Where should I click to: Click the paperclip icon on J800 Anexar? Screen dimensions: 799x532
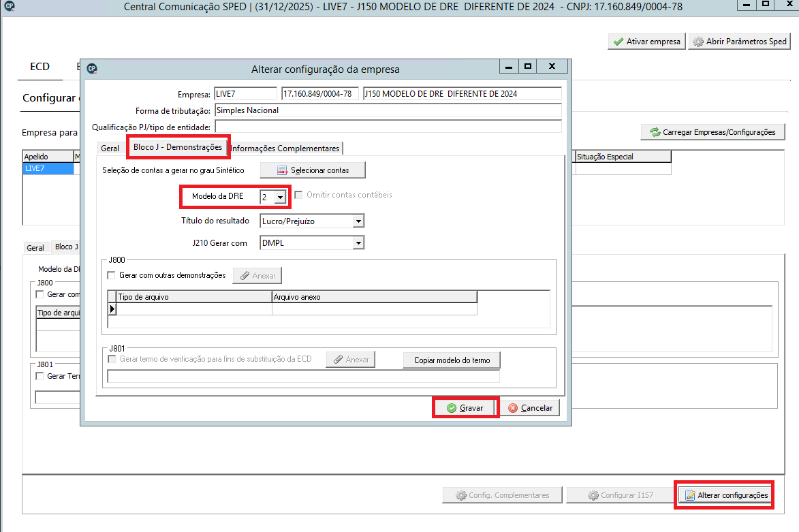click(245, 276)
